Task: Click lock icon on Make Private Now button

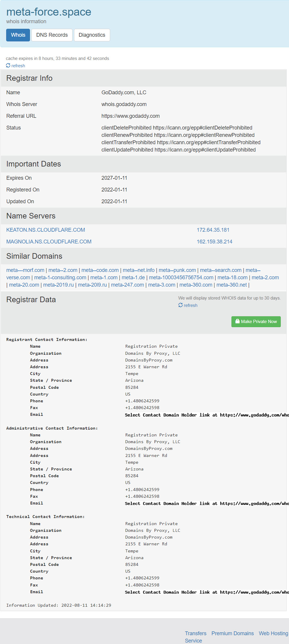Action: 237,321
